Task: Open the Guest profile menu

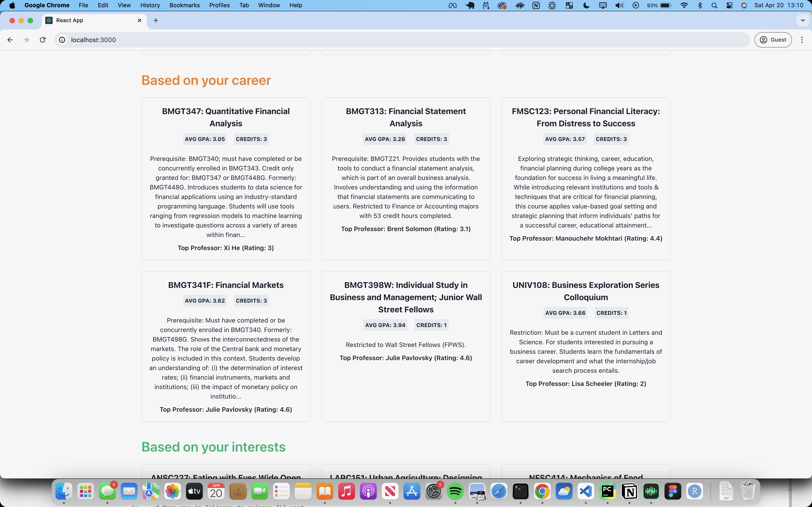Action: coord(773,40)
